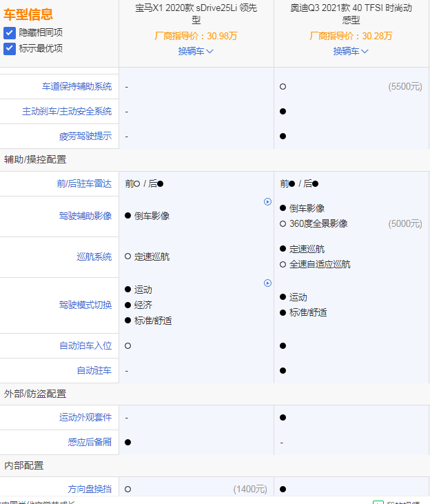Click 奥迪Q3 2021款 40 TFSI model title

351,14
